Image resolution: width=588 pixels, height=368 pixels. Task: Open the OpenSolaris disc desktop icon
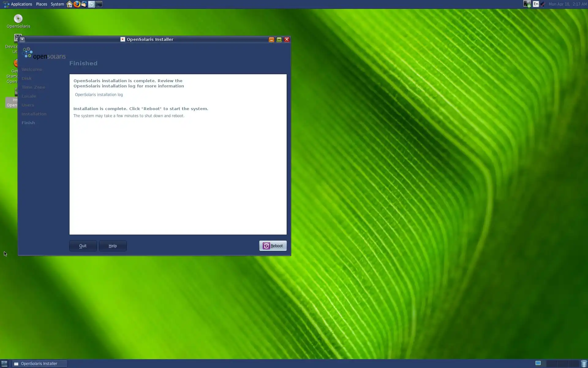[18, 19]
